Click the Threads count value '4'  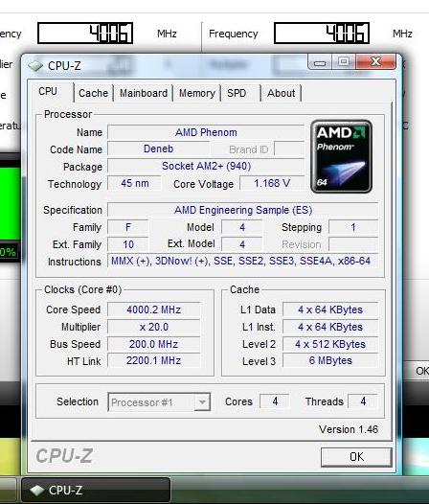(363, 401)
